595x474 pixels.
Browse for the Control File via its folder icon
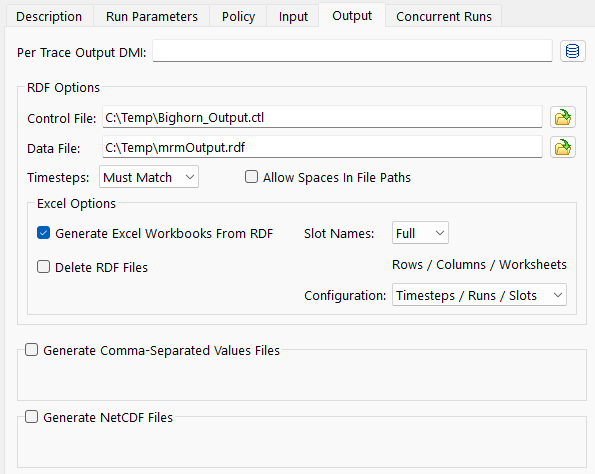click(x=563, y=117)
